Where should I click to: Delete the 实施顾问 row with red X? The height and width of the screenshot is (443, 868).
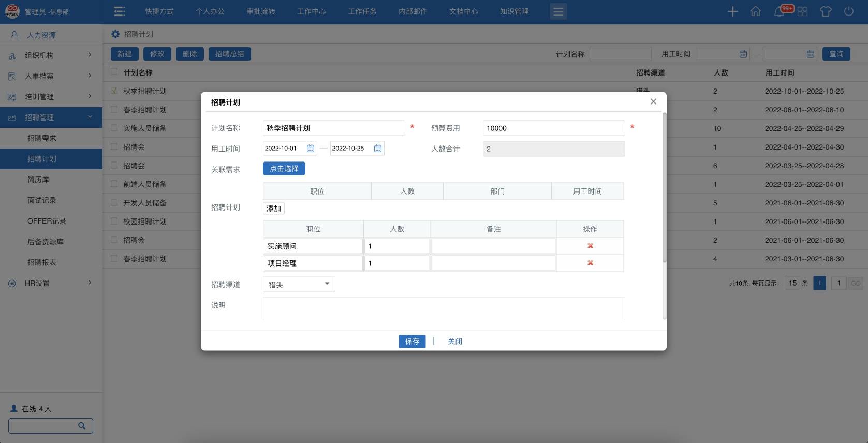click(590, 246)
